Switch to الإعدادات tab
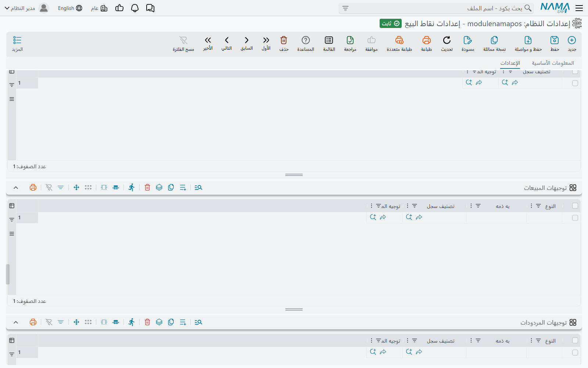Viewport: 588px width, 368px height. click(510, 63)
